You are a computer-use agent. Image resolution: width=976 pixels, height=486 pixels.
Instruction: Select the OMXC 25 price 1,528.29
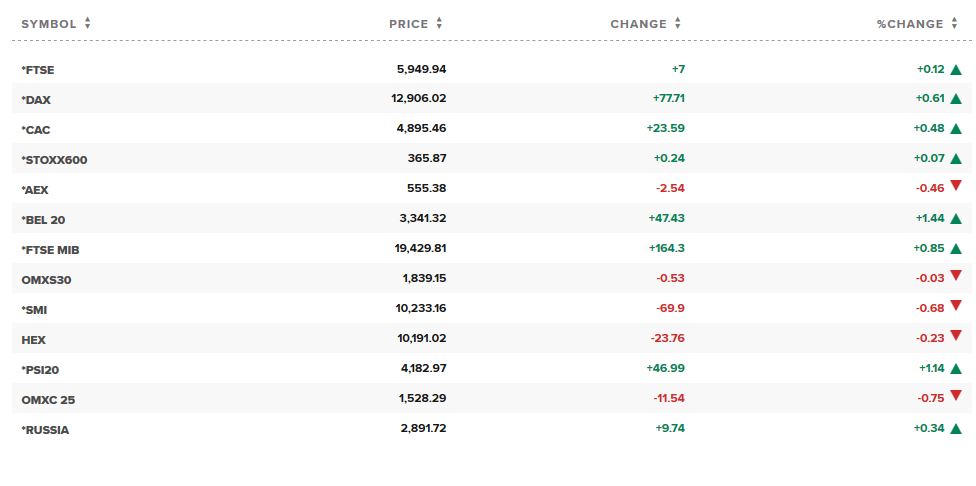(423, 398)
